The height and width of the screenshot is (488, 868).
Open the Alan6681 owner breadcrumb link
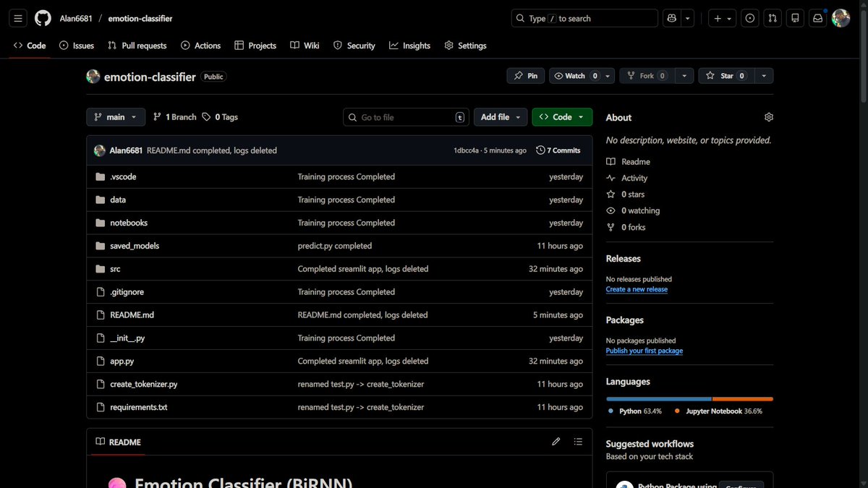76,18
